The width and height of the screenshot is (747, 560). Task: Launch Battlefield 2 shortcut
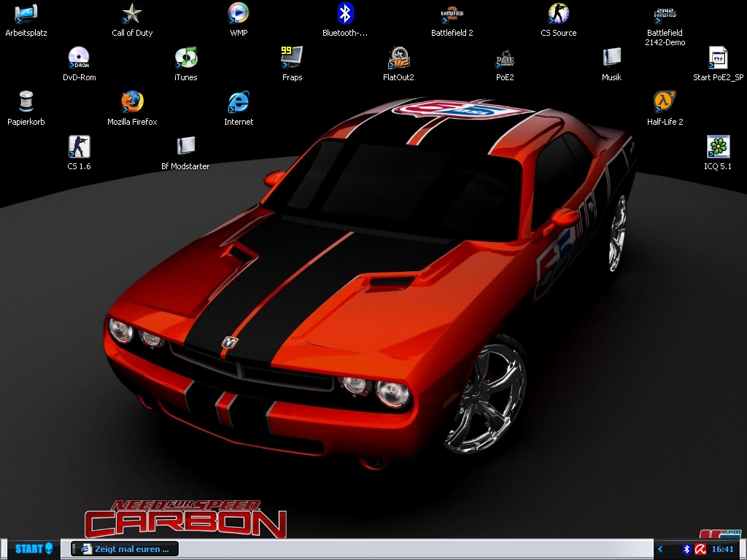click(x=452, y=14)
